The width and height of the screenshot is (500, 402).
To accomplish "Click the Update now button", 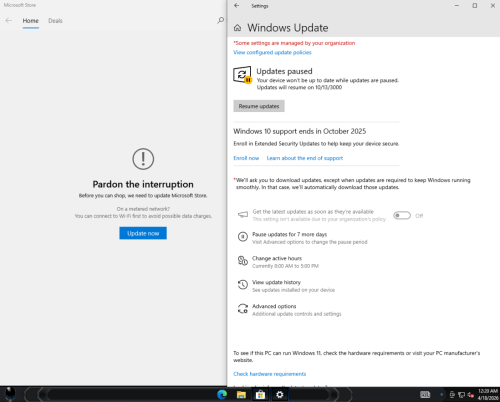I will [143, 233].
